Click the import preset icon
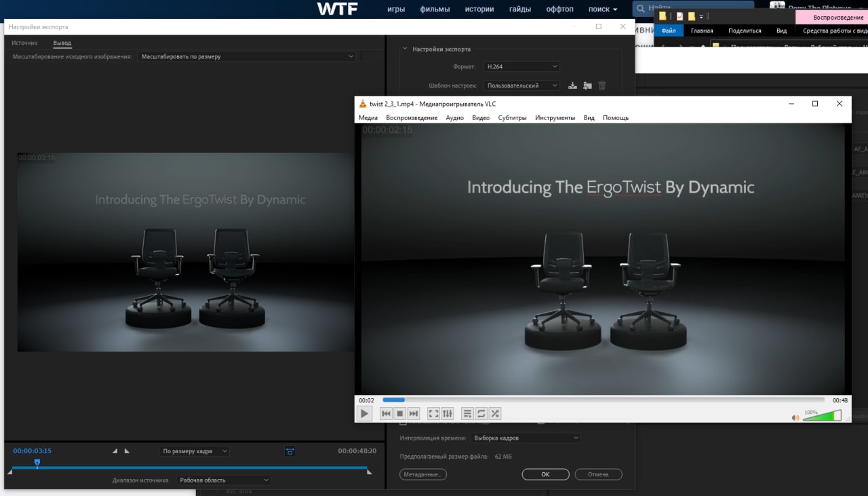Image resolution: width=868 pixels, height=496 pixels. (x=587, y=85)
